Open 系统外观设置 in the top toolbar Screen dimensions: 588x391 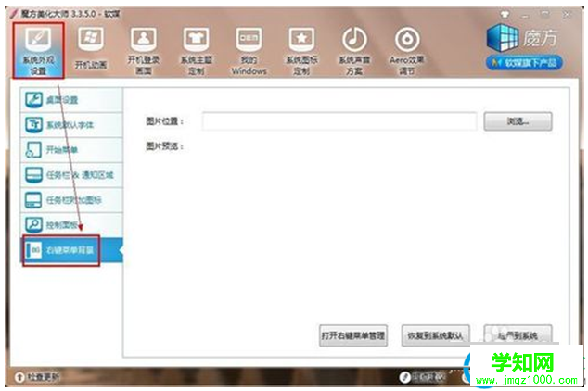coord(38,51)
